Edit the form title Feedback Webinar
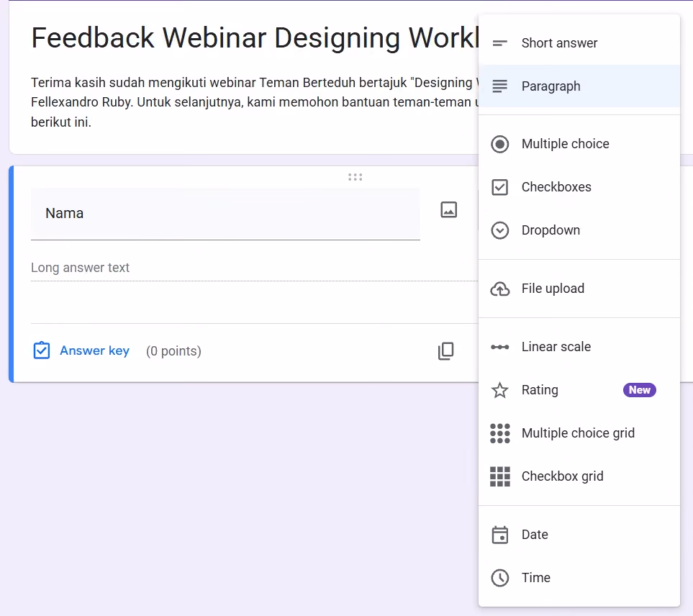The height and width of the screenshot is (616, 693). point(255,37)
